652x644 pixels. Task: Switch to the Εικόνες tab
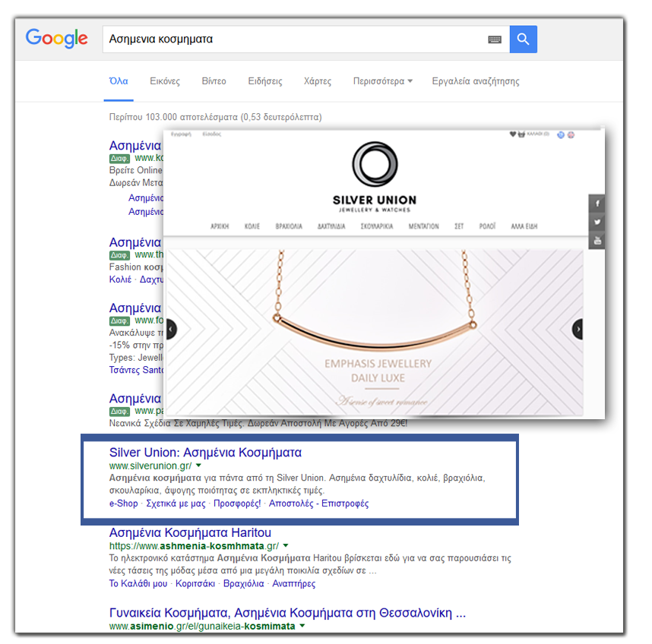[165, 81]
